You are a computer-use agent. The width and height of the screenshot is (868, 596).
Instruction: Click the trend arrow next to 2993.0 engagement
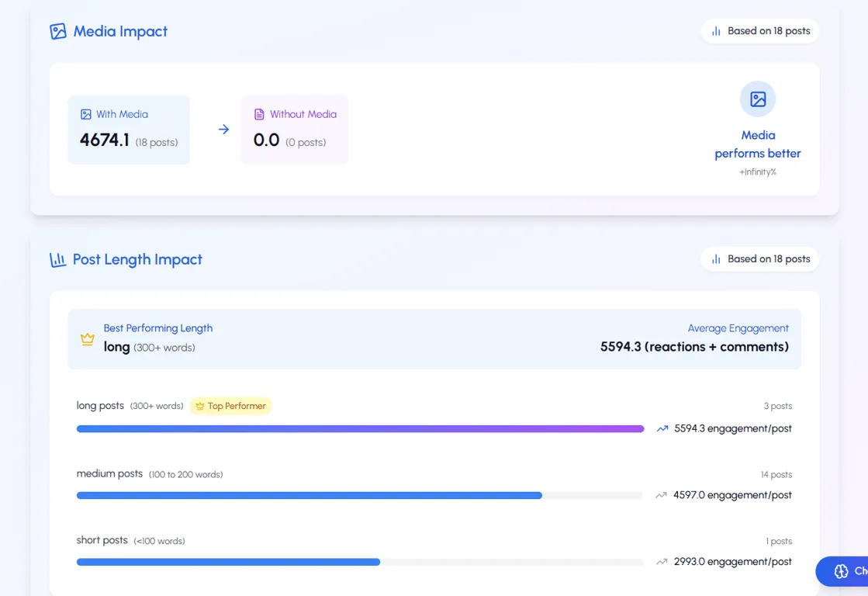[x=662, y=561]
